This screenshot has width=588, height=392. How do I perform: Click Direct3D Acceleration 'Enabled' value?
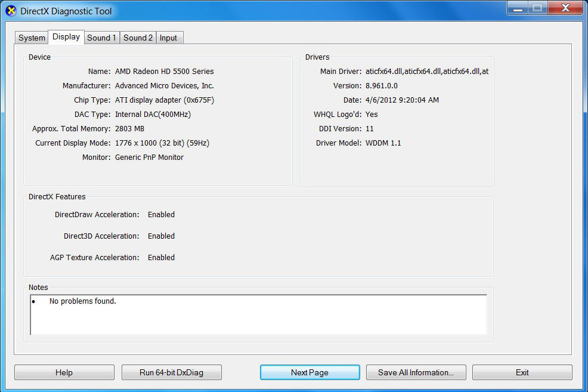pos(161,236)
